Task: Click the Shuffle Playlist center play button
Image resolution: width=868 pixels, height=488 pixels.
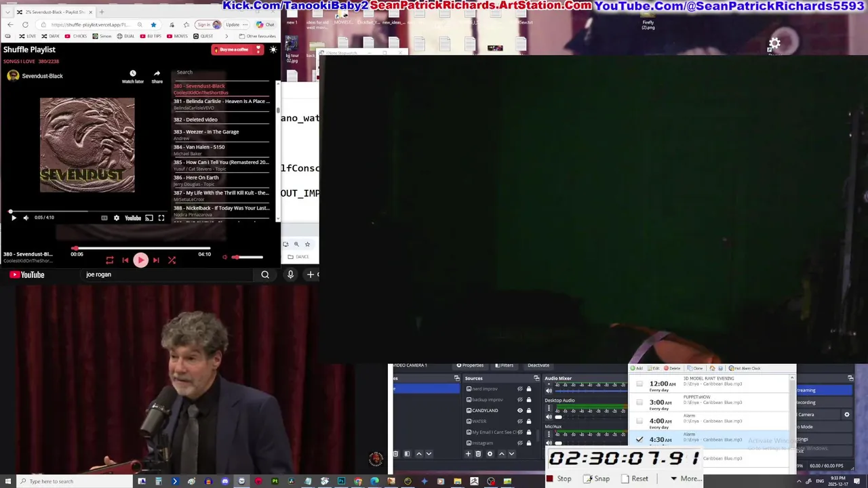Action: pos(140,260)
